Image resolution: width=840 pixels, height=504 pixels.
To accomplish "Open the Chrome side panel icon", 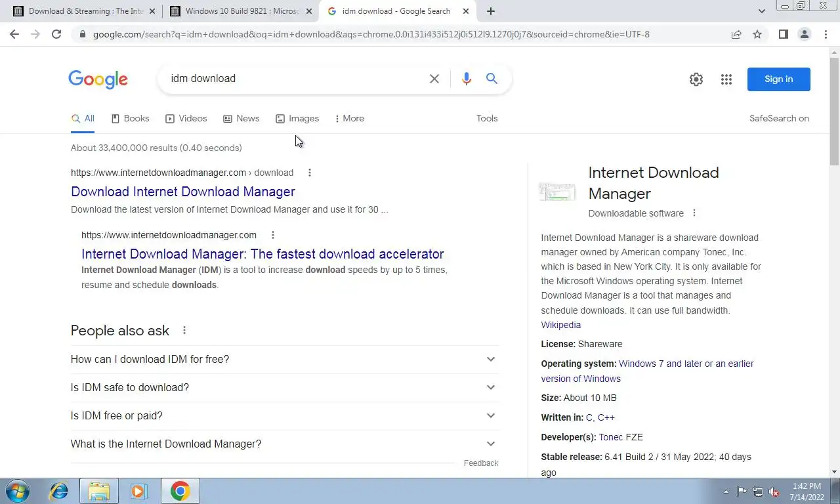I will point(783,34).
